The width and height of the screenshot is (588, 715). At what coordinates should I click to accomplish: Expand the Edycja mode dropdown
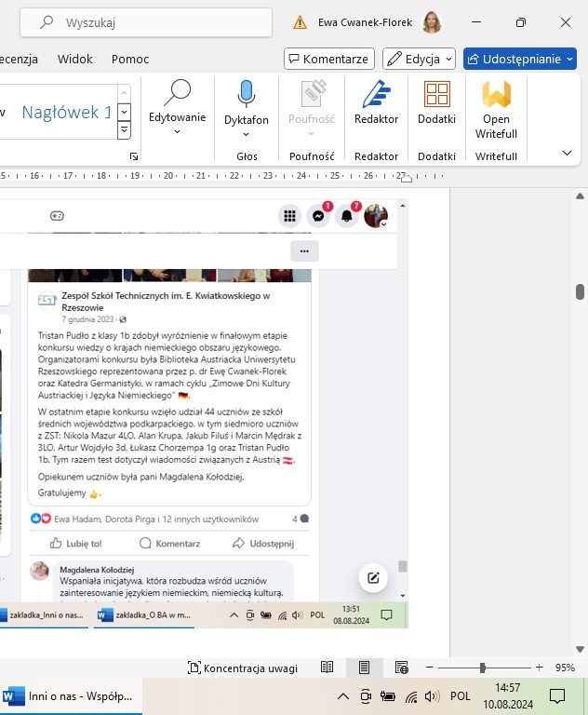pyautogui.click(x=419, y=59)
